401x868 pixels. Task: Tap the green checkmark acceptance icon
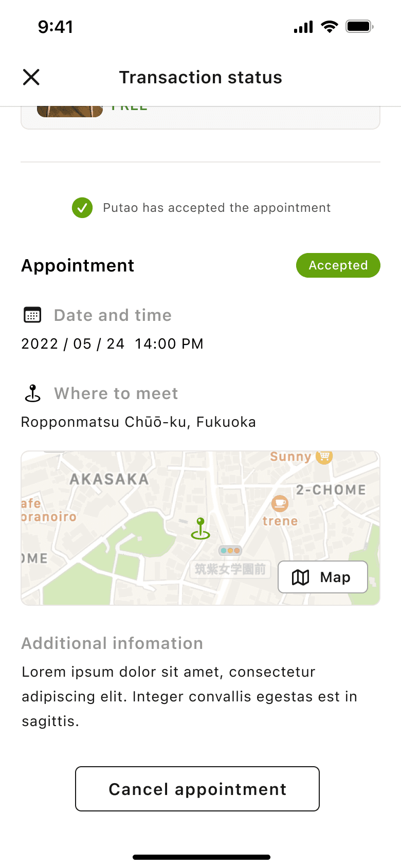[x=82, y=208]
